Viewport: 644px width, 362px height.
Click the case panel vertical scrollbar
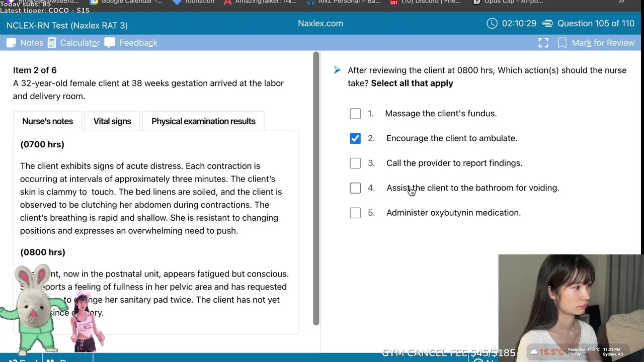(316, 188)
